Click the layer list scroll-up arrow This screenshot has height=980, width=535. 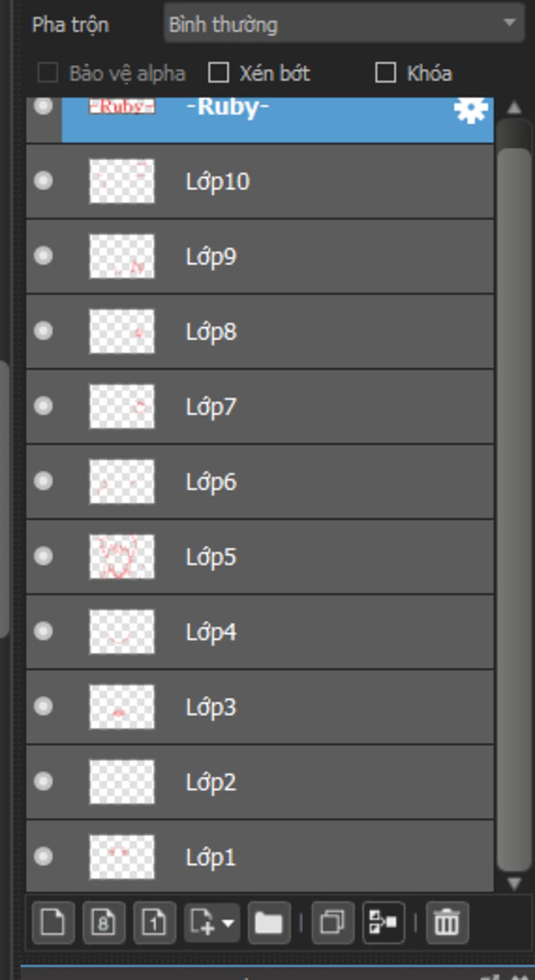click(x=514, y=107)
